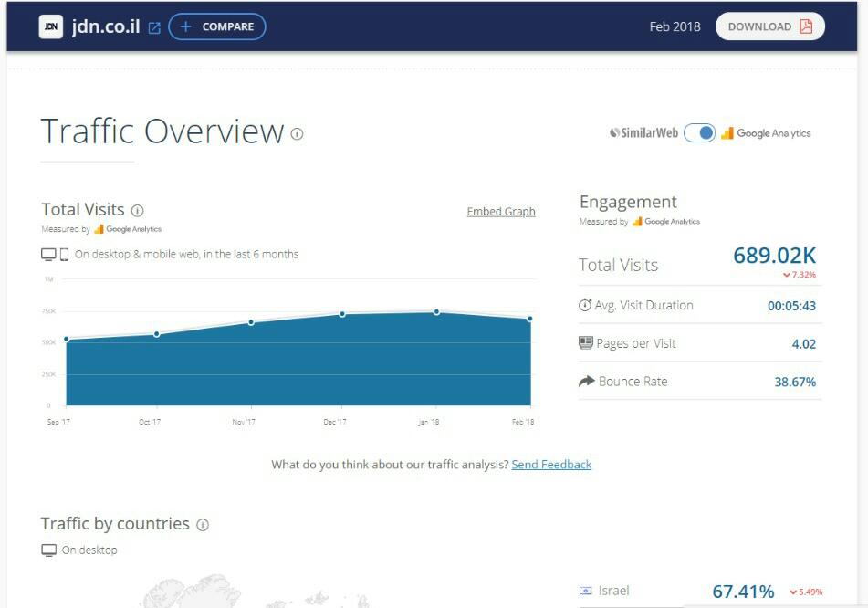Click the Send Feedback link
868x608 pixels.
point(551,465)
